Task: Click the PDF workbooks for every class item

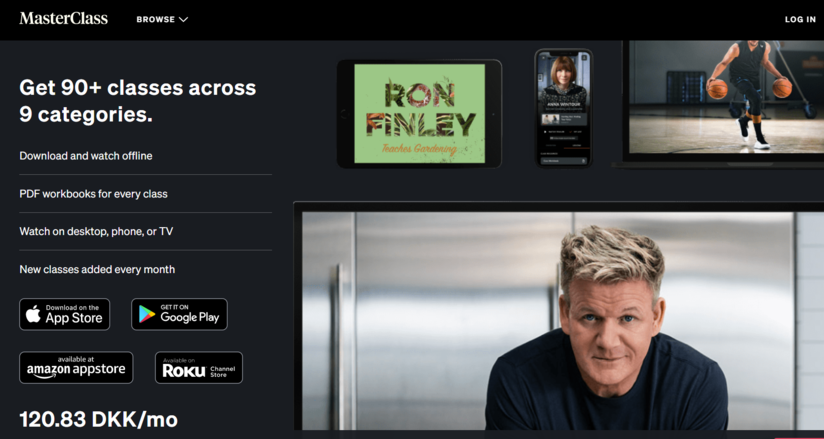Action: pos(94,194)
